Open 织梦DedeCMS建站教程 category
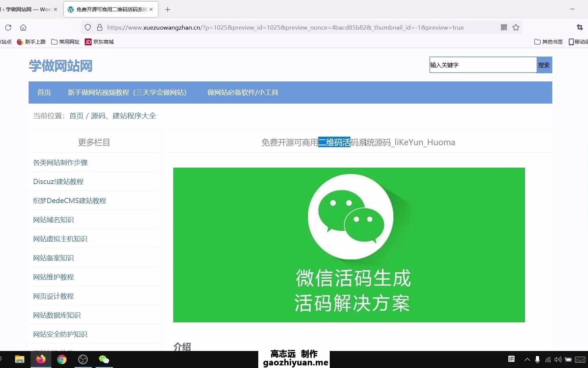The image size is (588, 368). point(69,201)
